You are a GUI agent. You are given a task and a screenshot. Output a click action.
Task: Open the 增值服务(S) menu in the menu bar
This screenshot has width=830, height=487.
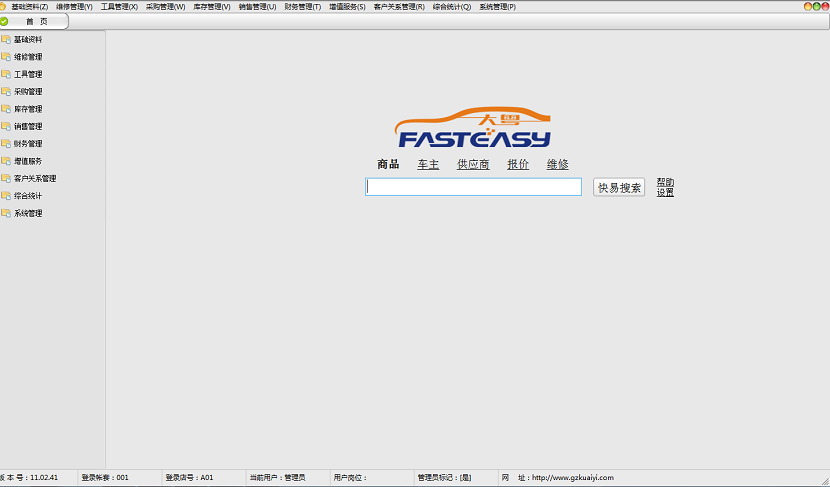coord(347,6)
